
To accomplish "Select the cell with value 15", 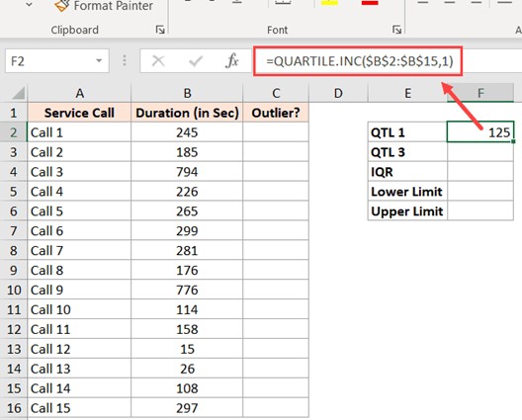I will pos(187,349).
